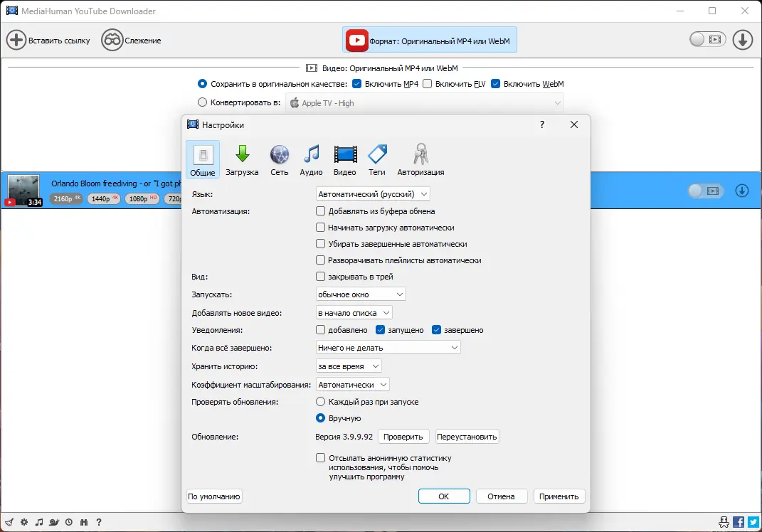Image resolution: width=762 pixels, height=532 pixels.
Task: Enable Начинать загрузку автоматически
Action: tap(320, 228)
